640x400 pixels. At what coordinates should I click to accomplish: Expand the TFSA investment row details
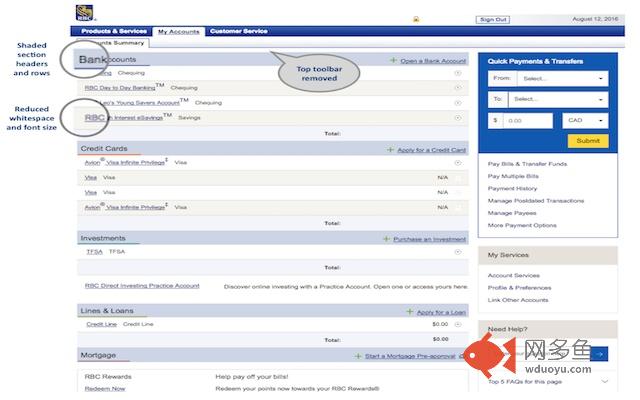pos(458,252)
